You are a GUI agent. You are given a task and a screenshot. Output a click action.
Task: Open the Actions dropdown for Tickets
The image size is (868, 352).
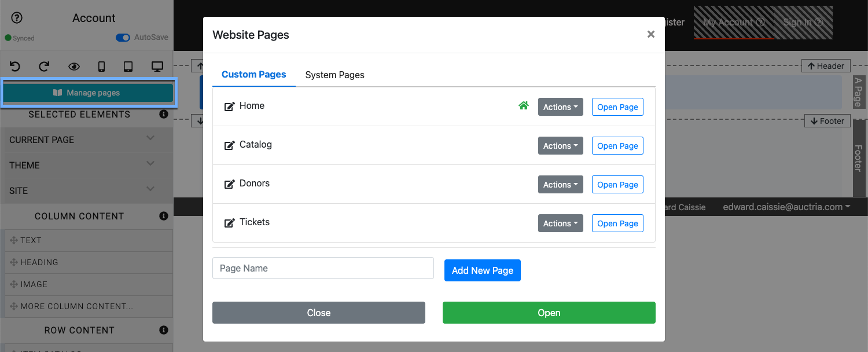(560, 223)
